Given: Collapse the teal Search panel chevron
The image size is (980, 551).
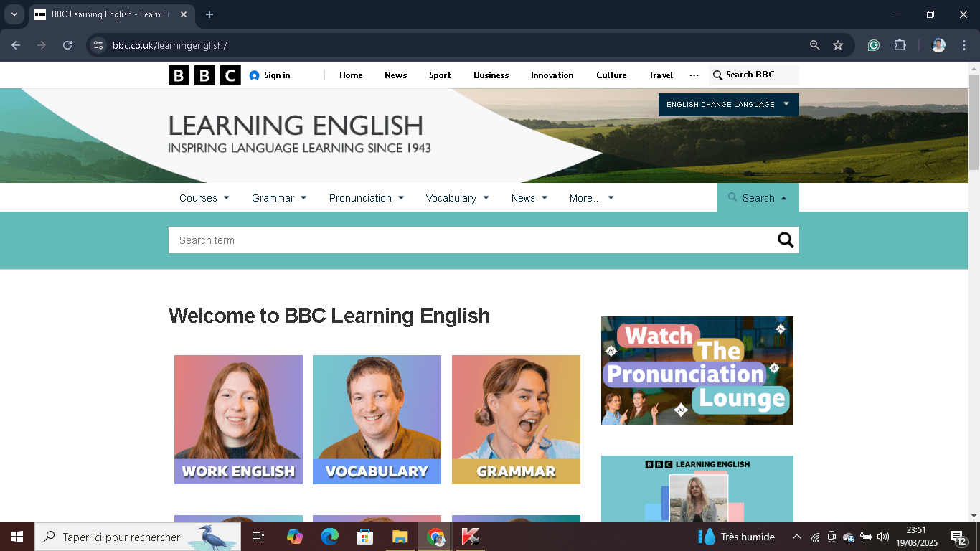Looking at the screenshot, I should [784, 197].
